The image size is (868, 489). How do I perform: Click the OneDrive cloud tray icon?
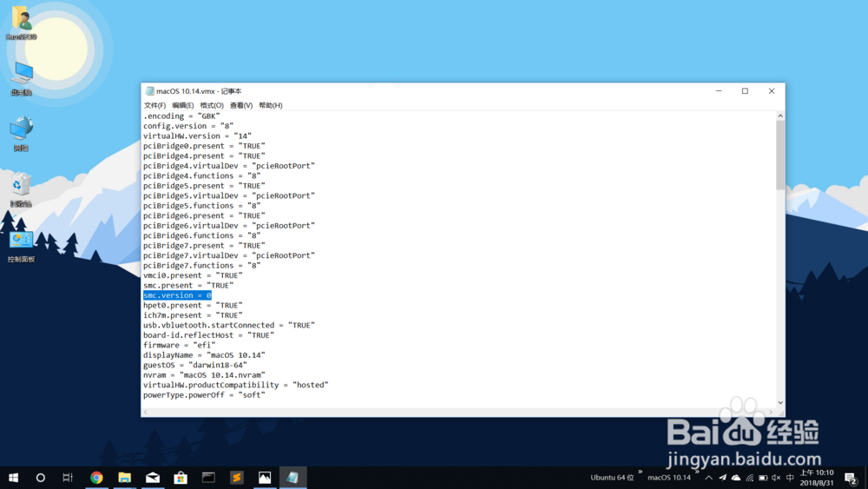point(736,478)
